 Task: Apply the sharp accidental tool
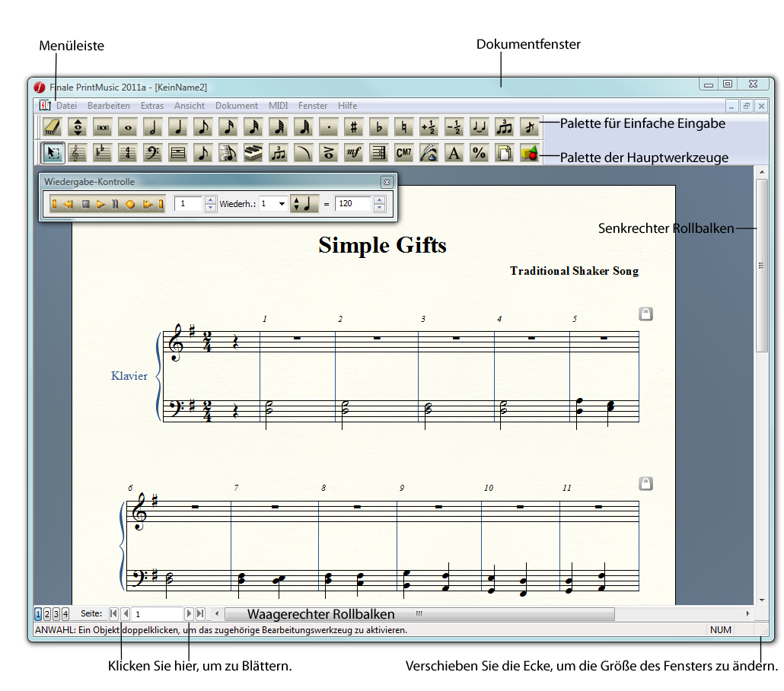pos(353,128)
